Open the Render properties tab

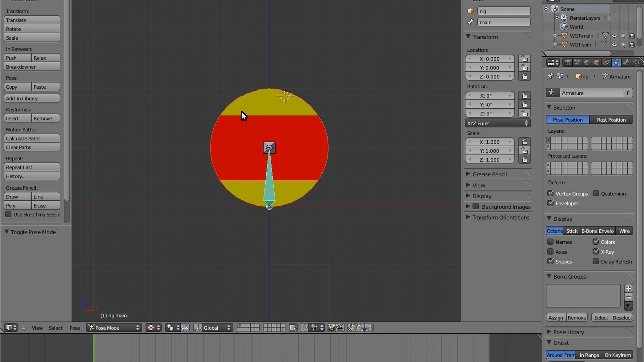click(x=567, y=63)
